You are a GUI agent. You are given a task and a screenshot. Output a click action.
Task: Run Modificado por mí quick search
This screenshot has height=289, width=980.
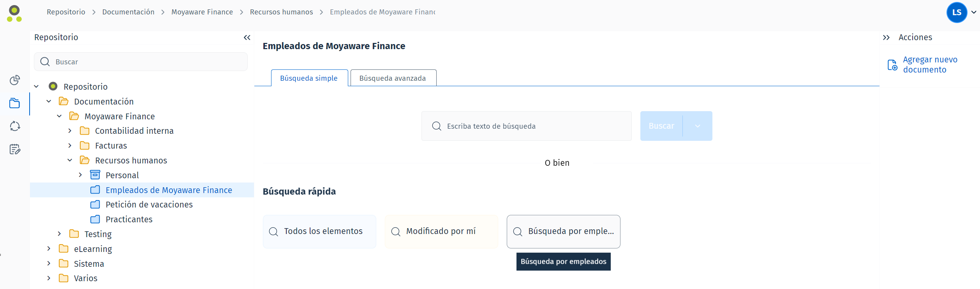441,231
